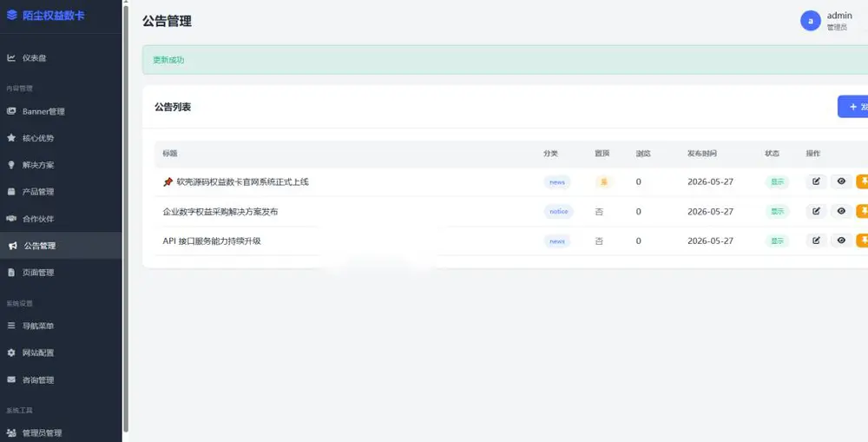The image size is (868, 442).
Task: Edit the 企业数字权益采购解决方案发布 announcement
Action: click(816, 211)
